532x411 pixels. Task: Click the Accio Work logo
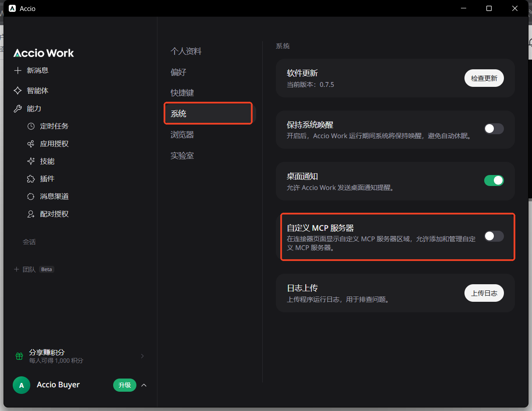[44, 53]
